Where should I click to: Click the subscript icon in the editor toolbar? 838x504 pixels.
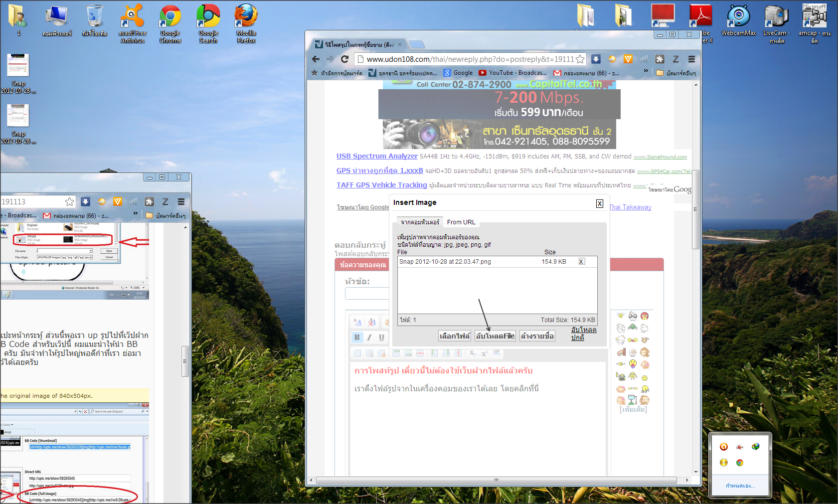click(472, 353)
